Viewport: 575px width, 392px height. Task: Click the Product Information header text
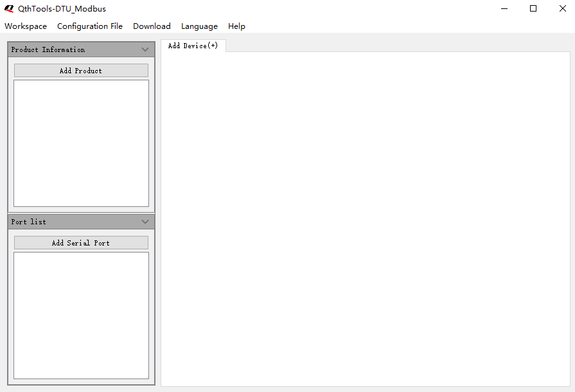(48, 49)
